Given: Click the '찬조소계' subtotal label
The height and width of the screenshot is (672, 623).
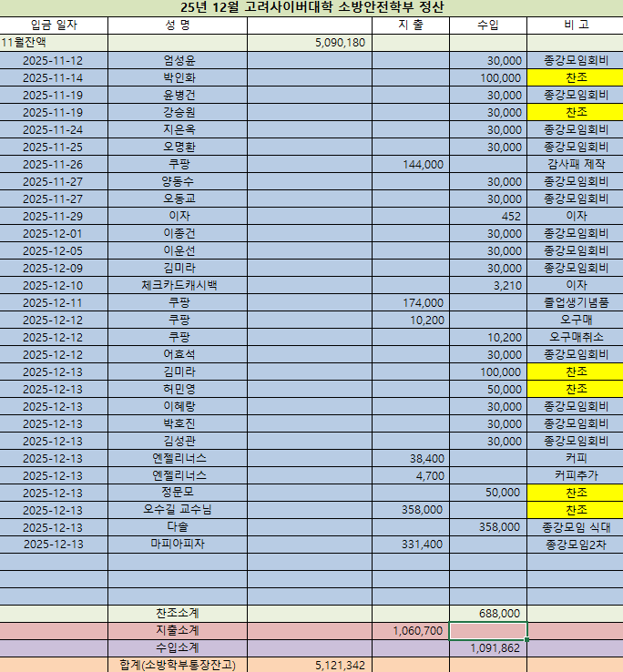Looking at the screenshot, I should coord(178,614).
